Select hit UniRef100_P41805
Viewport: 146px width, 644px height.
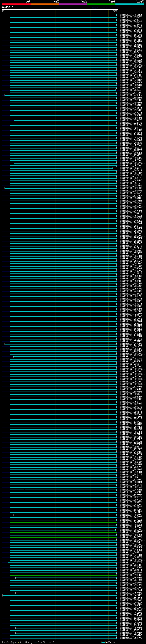pos(131,613)
